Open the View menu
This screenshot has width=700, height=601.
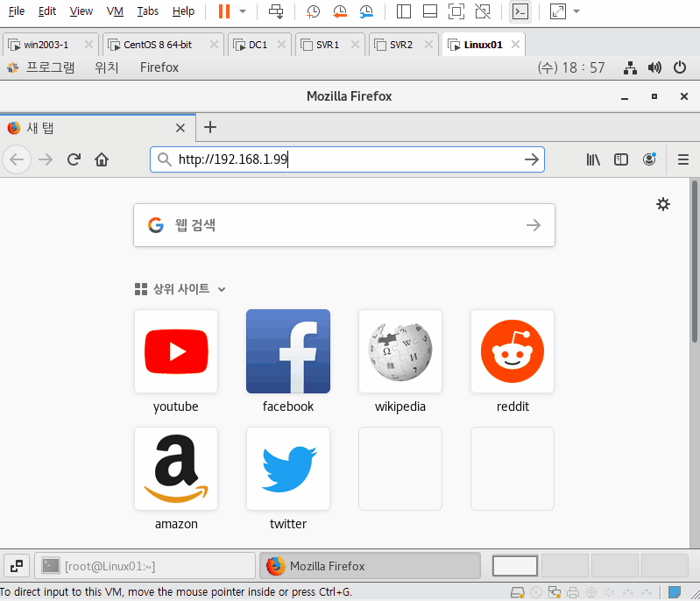tap(81, 11)
